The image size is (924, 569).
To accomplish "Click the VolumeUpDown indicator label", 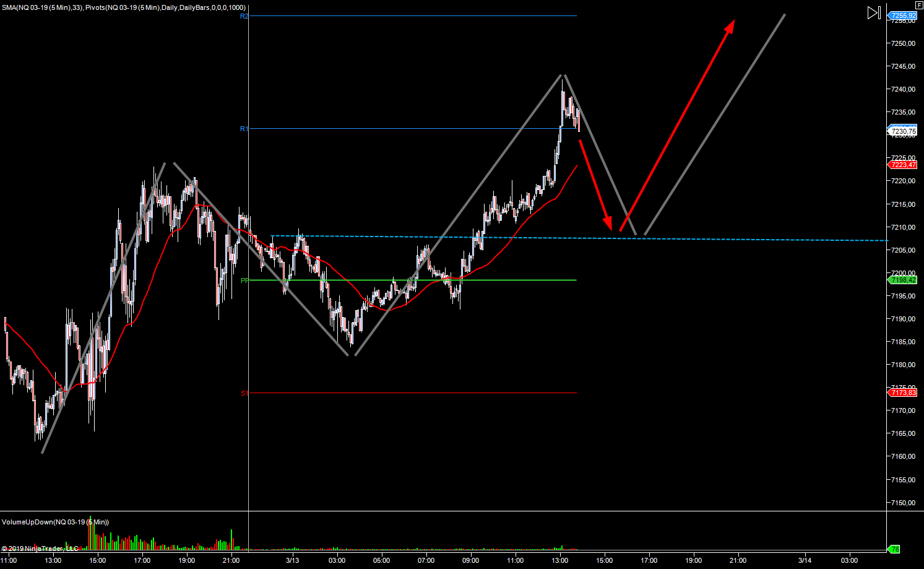I will click(55, 522).
